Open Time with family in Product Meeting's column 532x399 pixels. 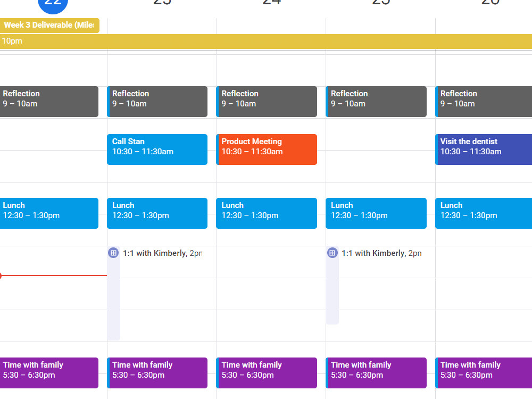pos(267,373)
